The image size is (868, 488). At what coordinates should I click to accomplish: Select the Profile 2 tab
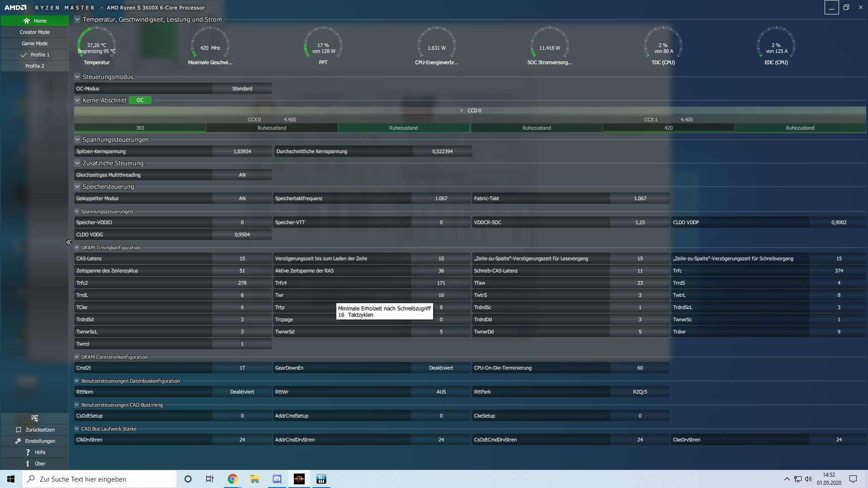tap(35, 66)
